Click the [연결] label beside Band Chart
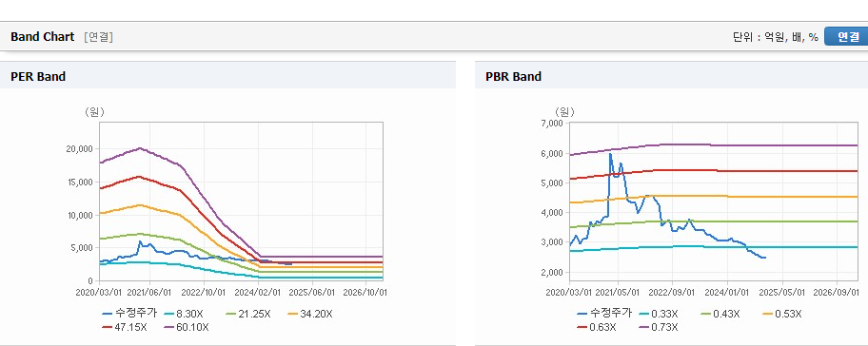 point(99,37)
